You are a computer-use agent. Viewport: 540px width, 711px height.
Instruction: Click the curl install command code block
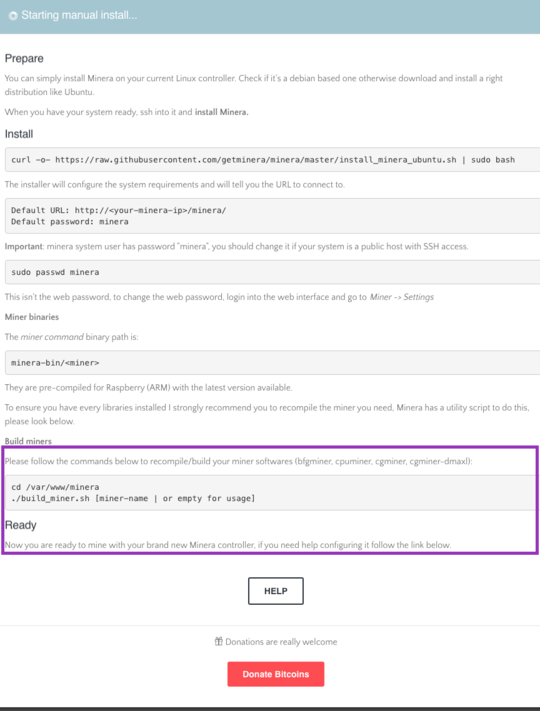(x=272, y=160)
